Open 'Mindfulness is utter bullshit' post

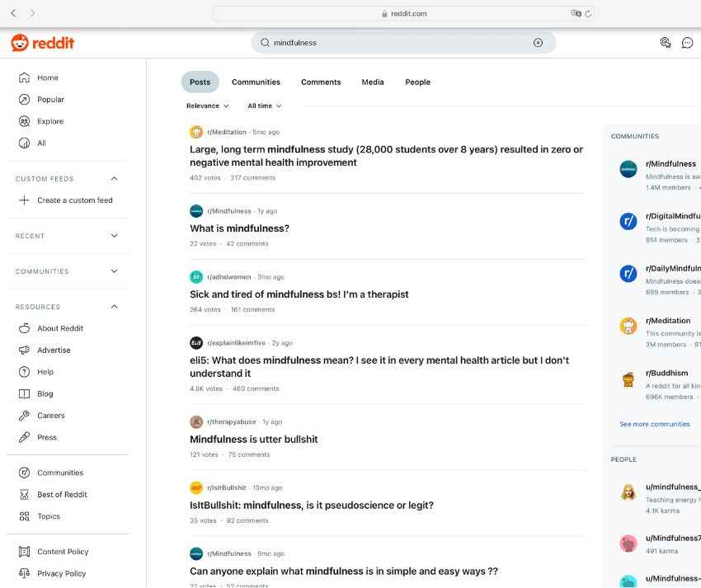point(253,439)
